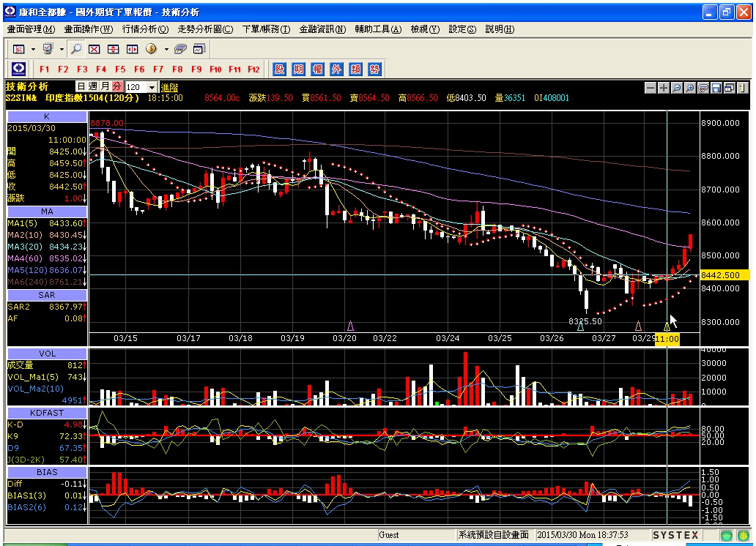Click the green wave status bar icon
Image resolution: width=756 pixels, height=546 pixels.
point(727,535)
